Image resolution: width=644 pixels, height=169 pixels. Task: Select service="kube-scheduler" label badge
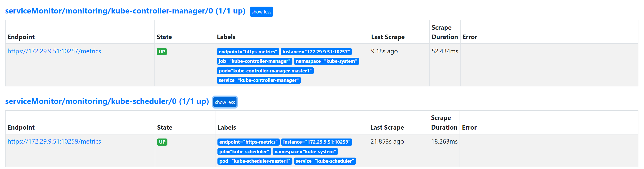tap(325, 161)
